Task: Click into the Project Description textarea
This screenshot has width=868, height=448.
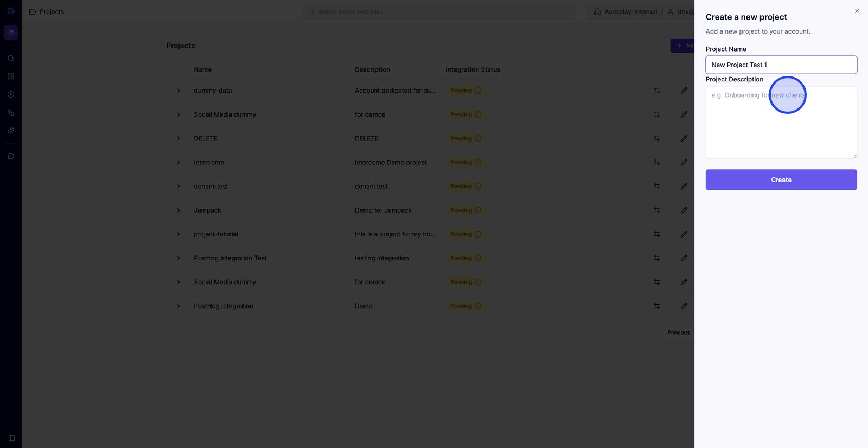Action: tap(781, 123)
